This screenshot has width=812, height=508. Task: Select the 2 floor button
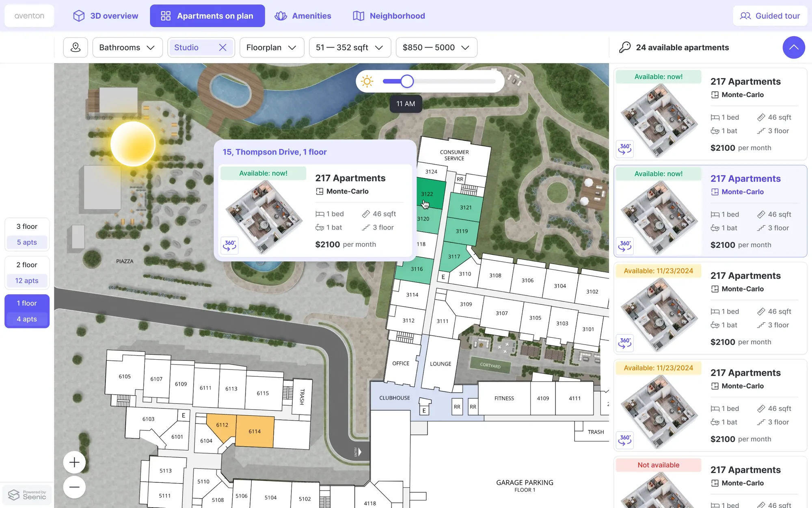pos(27,273)
